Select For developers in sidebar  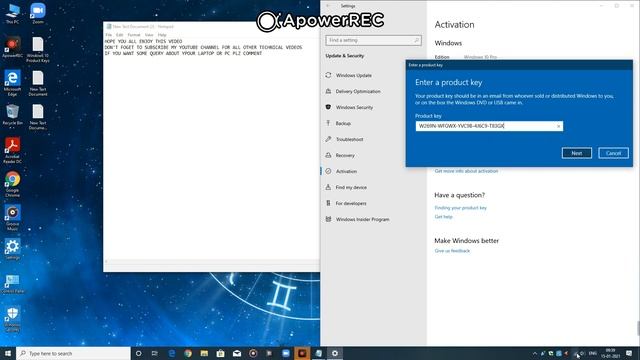(351, 203)
